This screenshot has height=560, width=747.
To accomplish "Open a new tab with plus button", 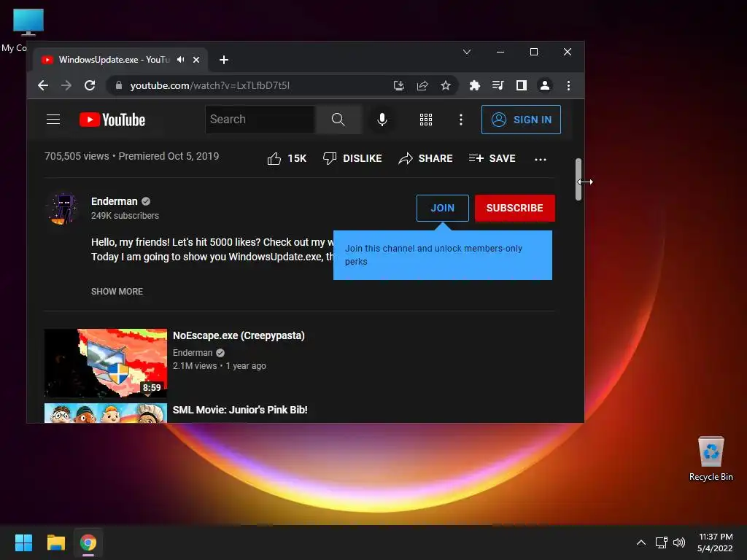I will point(224,60).
